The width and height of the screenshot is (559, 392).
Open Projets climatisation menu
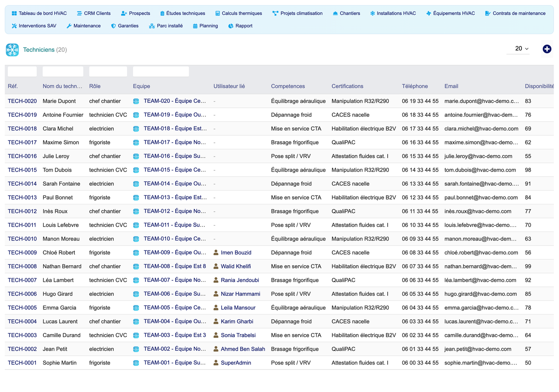pyautogui.click(x=297, y=13)
